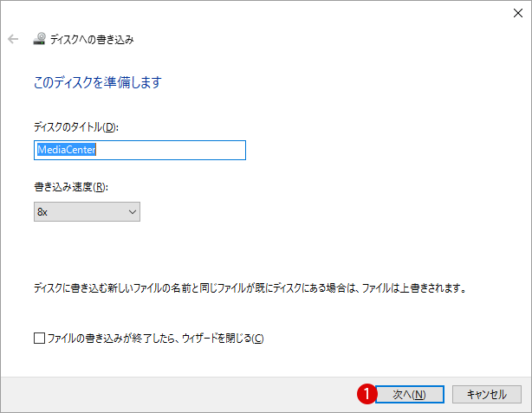Click the red number 1 marker

(367, 394)
